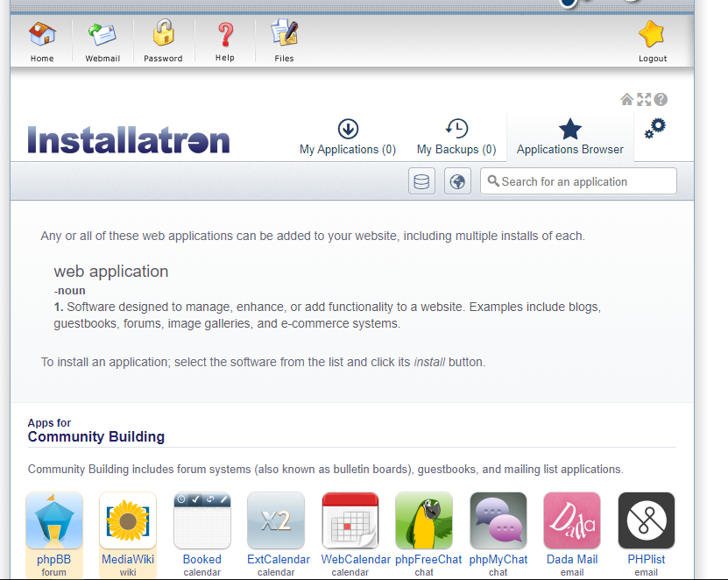Click the phpBB name link
The image size is (728, 580).
53,559
